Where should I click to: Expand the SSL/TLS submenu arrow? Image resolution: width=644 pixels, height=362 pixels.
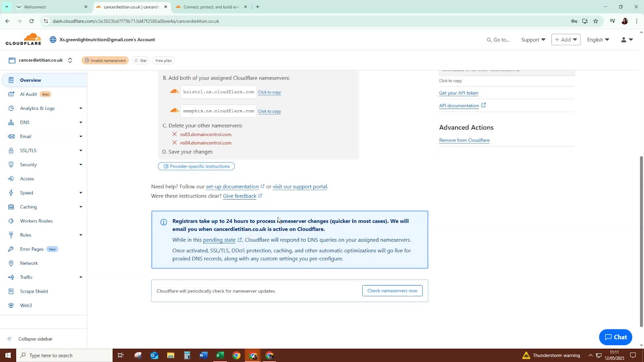tap(81, 150)
